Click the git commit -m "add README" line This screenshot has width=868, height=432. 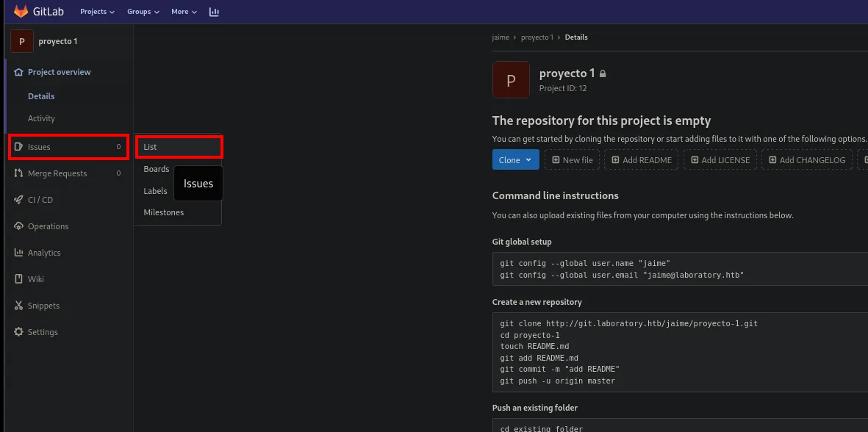click(x=559, y=369)
